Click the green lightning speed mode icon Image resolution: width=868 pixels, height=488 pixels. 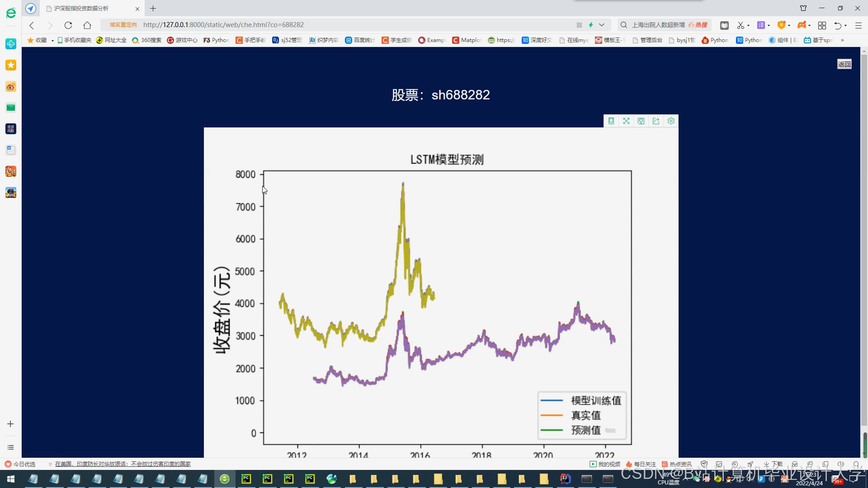[x=591, y=25]
